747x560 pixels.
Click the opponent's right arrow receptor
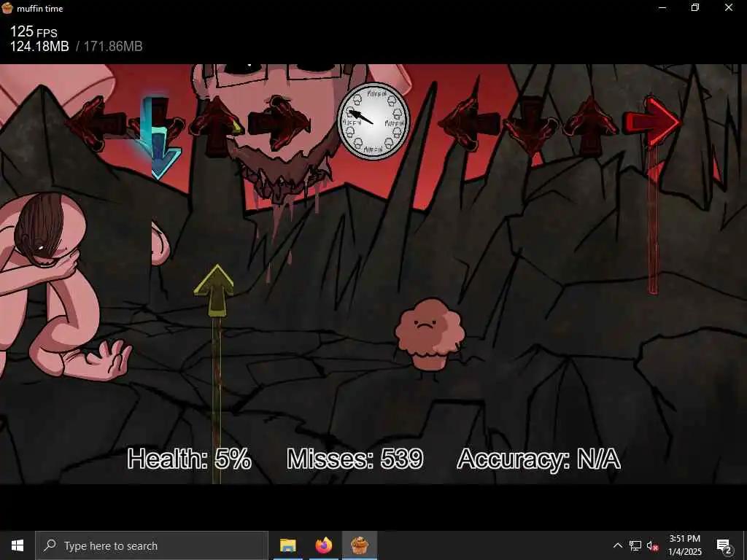pos(279,123)
